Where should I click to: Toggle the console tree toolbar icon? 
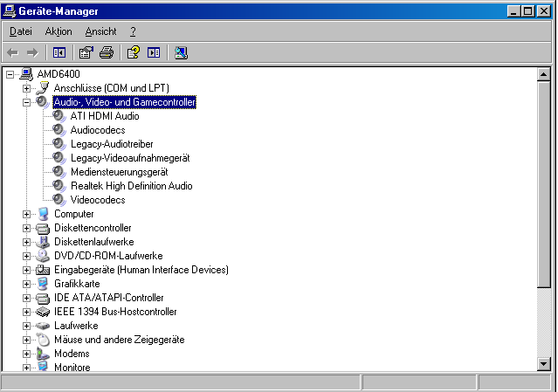[x=59, y=53]
